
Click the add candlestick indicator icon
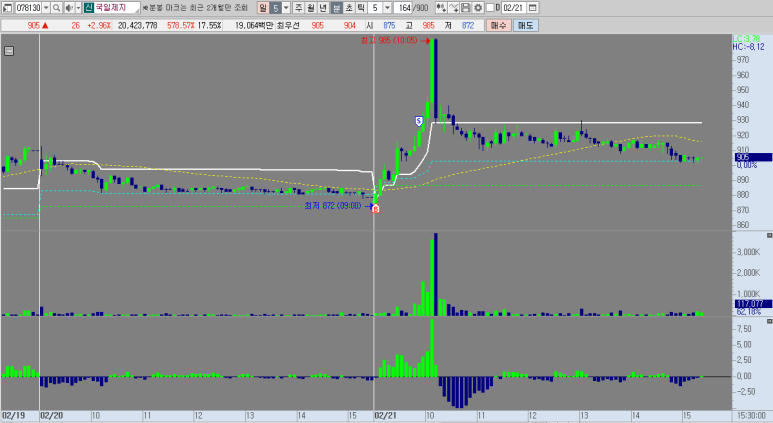(x=441, y=8)
